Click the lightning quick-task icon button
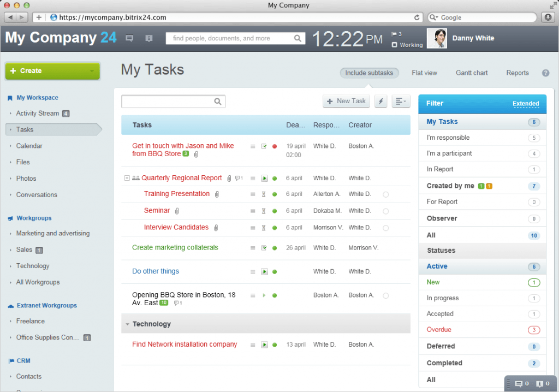 [x=380, y=101]
